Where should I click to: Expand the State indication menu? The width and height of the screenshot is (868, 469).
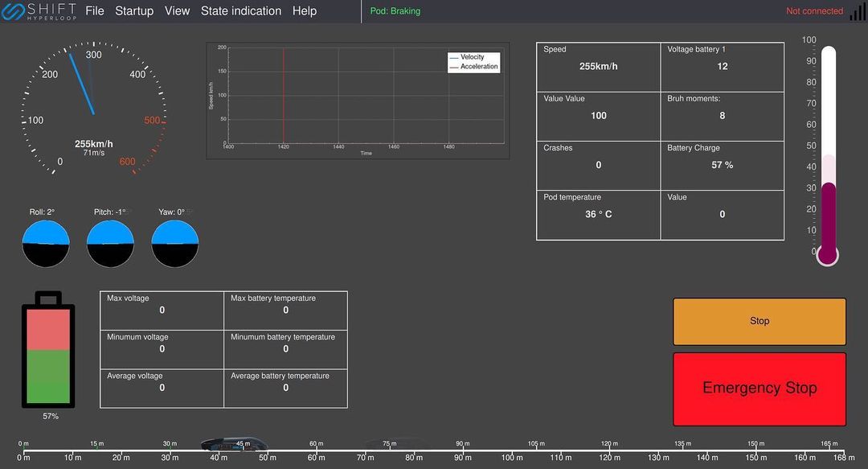click(x=241, y=11)
